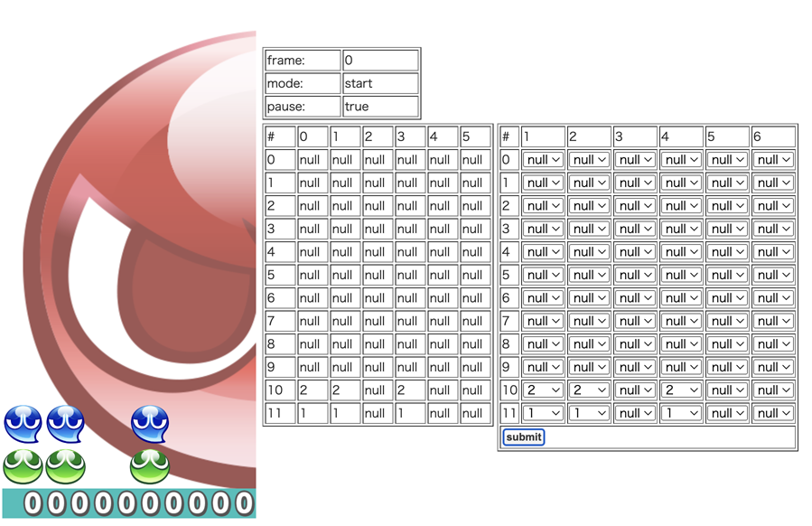Open dropdown at row 9 column 6
812x526 pixels.
click(773, 367)
